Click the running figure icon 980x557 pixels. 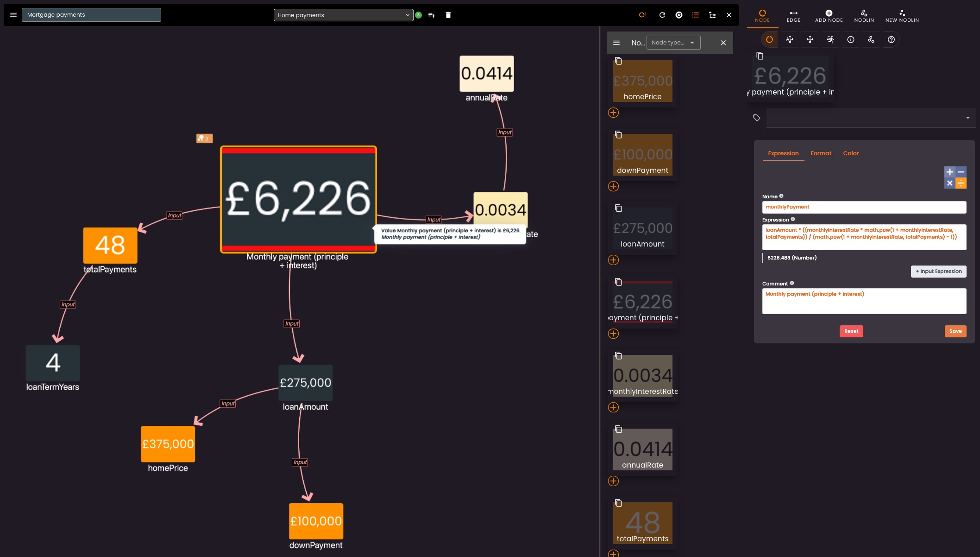pyautogui.click(x=830, y=39)
